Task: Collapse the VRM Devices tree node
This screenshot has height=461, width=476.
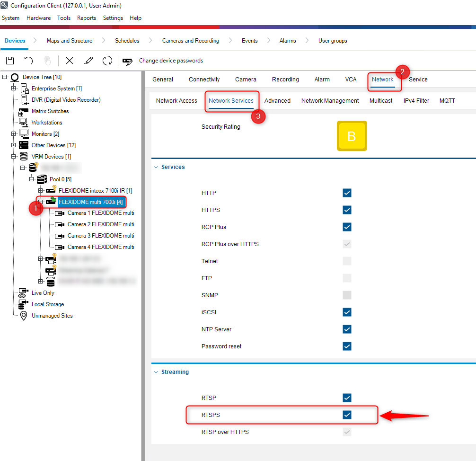Action: [x=14, y=157]
